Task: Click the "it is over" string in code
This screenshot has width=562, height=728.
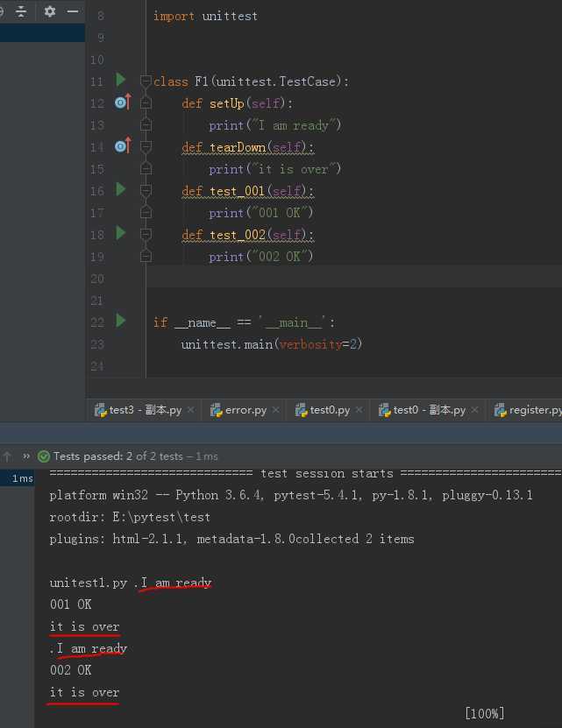Action: [294, 169]
